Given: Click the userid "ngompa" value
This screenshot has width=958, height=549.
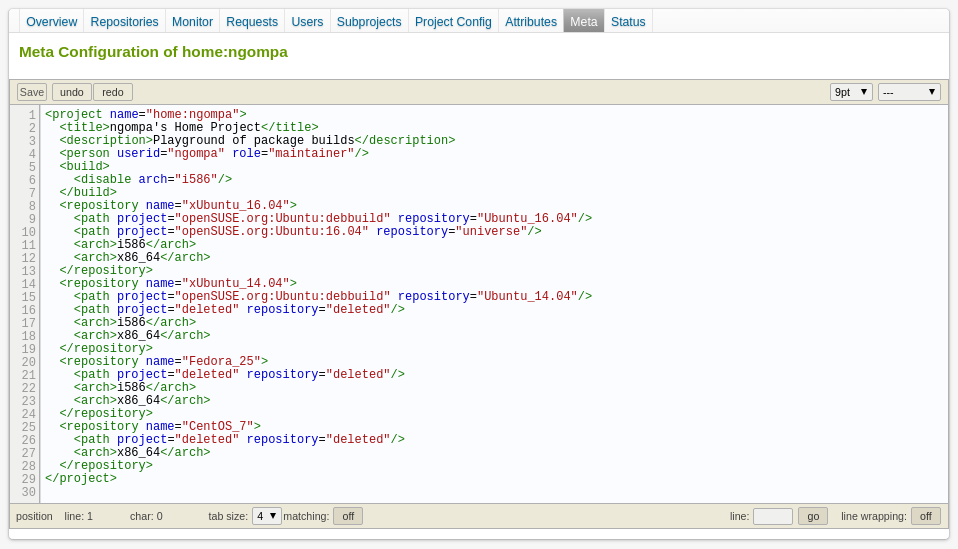Looking at the screenshot, I should pyautogui.click(x=196, y=153).
